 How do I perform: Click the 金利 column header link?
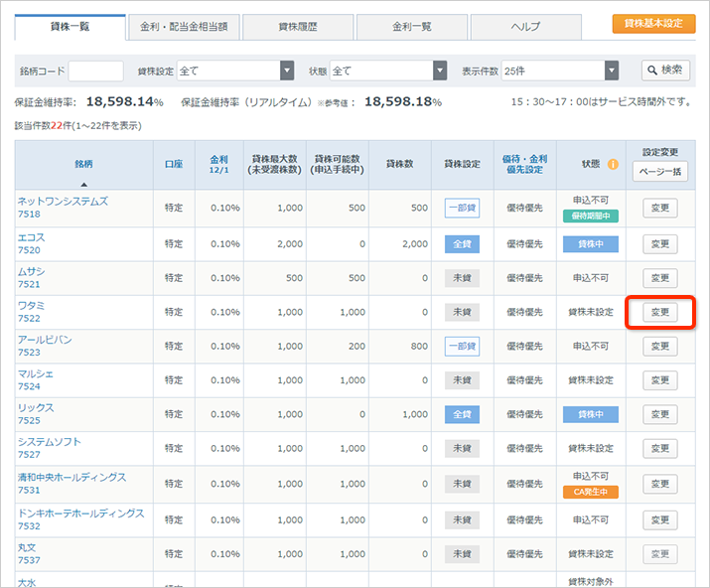[x=218, y=158]
